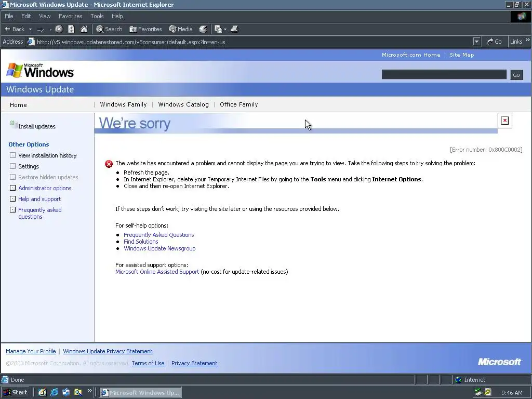Open the footer Privacy Statement link
The image size is (532, 399).
point(194,363)
